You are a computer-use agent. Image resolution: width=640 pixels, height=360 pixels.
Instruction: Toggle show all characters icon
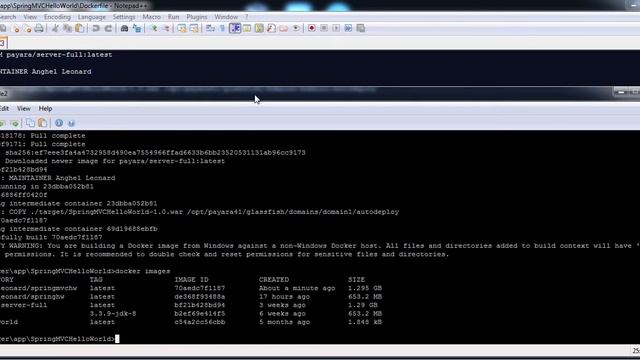(x=222, y=28)
